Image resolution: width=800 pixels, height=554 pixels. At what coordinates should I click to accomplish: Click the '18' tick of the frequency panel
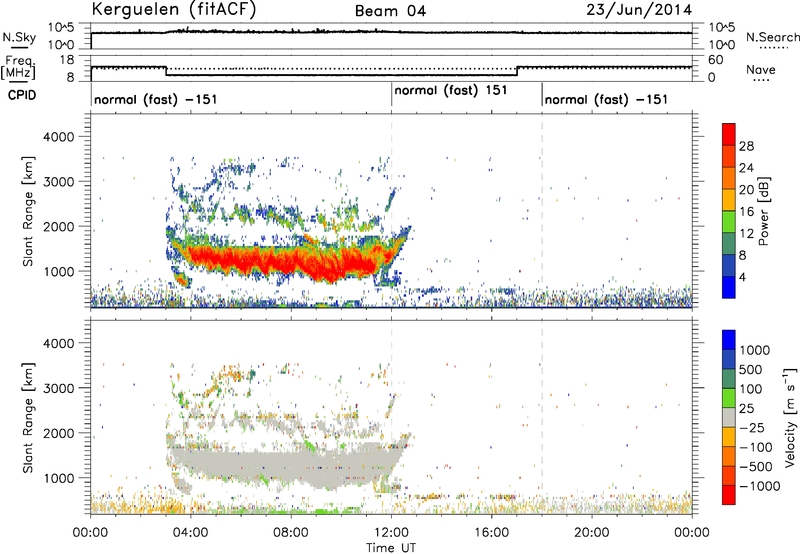(x=67, y=60)
